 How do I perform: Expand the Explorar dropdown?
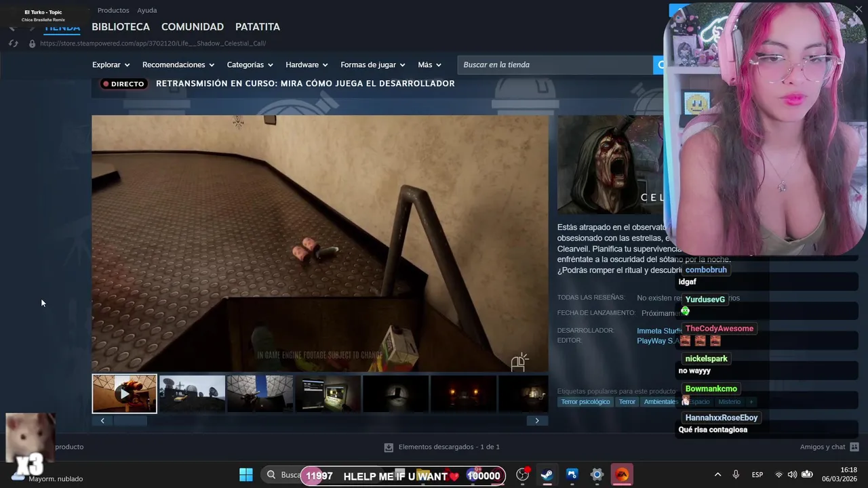[111, 65]
